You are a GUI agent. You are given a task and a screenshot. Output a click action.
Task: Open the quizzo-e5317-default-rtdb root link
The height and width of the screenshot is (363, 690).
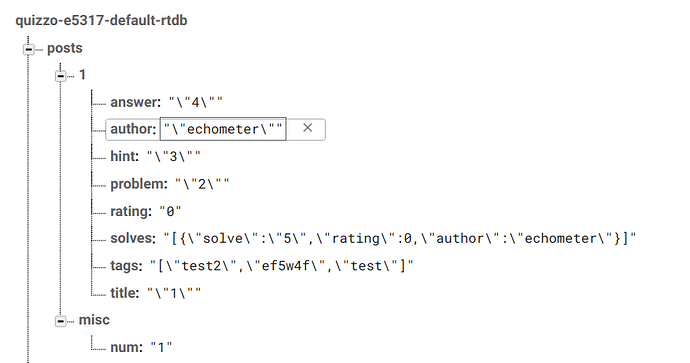(101, 21)
